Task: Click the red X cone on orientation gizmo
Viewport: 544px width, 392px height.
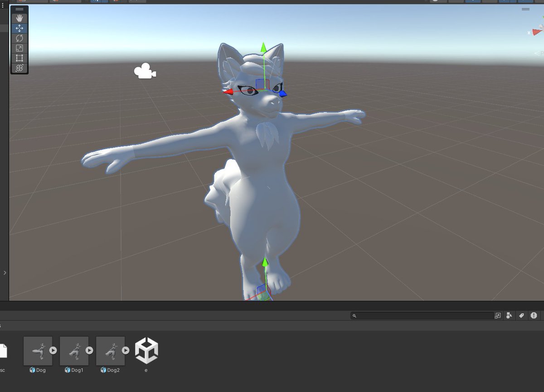Action: tap(537, 31)
